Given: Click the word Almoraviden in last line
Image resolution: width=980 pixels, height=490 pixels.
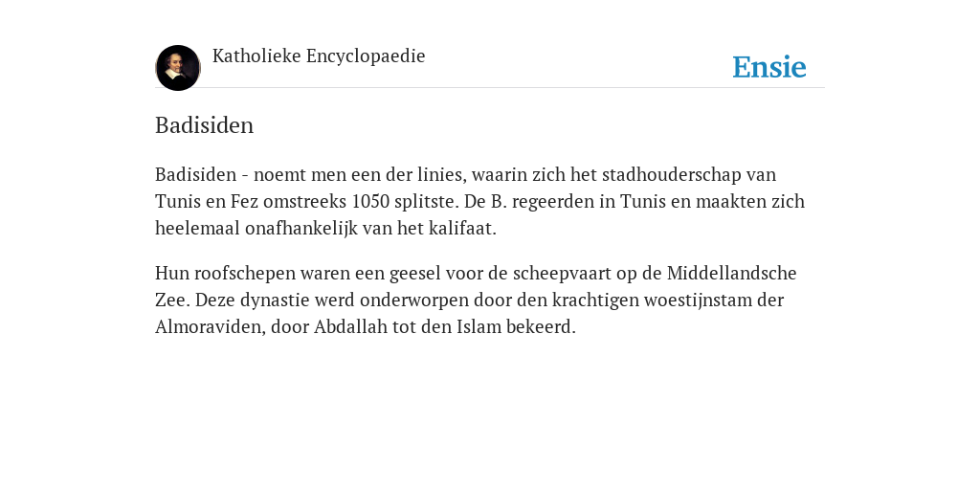Looking at the screenshot, I should pyautogui.click(x=210, y=327).
